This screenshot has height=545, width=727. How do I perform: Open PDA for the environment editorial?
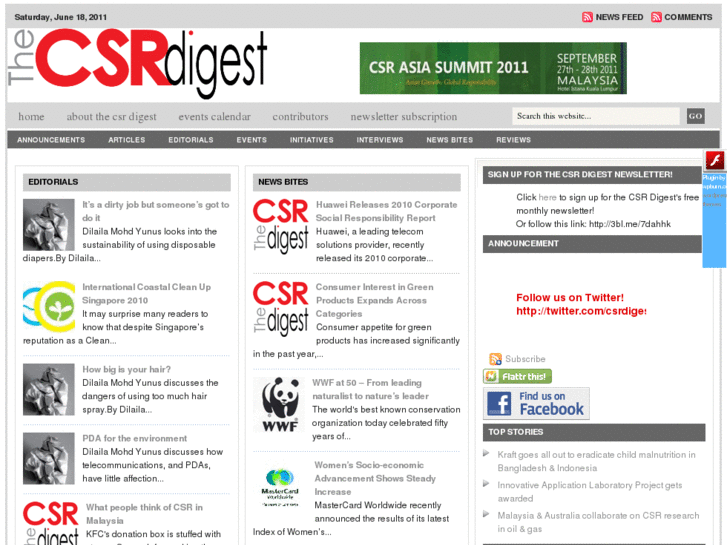[x=134, y=438]
